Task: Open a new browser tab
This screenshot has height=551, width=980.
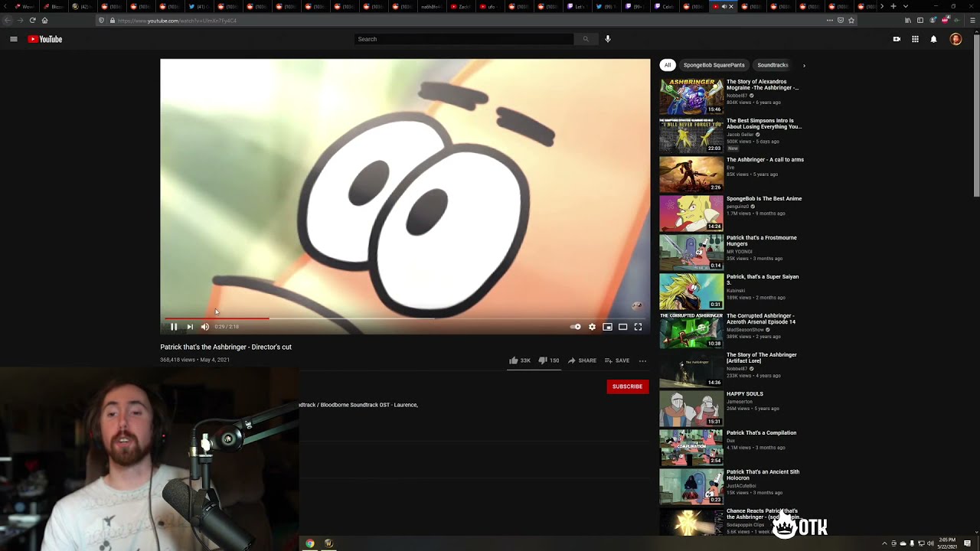Action: pos(893,6)
